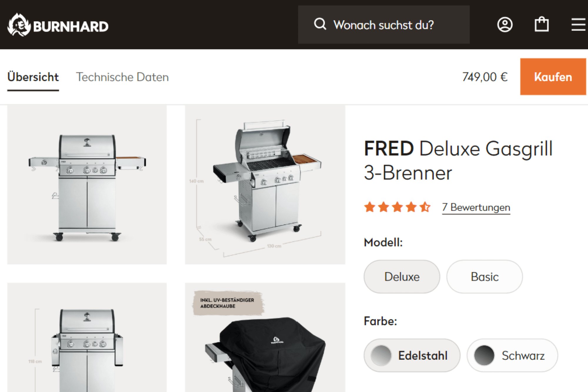
Task: Open the shopping bag cart icon
Action: click(x=542, y=24)
